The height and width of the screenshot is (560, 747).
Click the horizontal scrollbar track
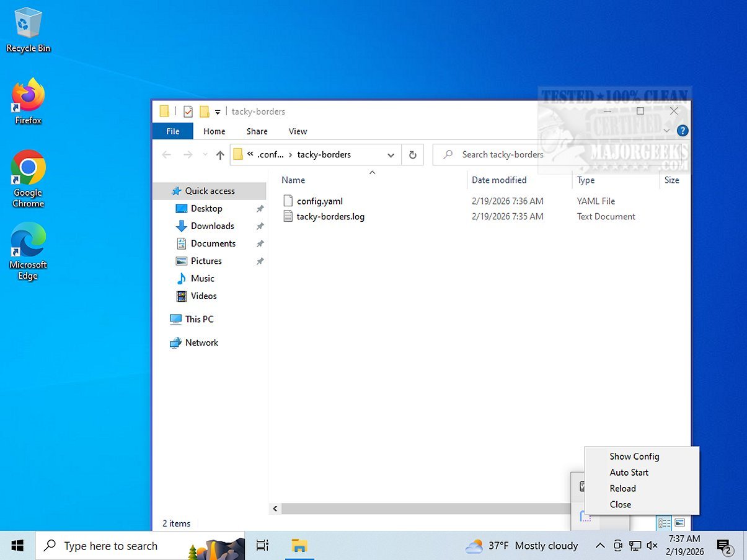pyautogui.click(x=422, y=509)
